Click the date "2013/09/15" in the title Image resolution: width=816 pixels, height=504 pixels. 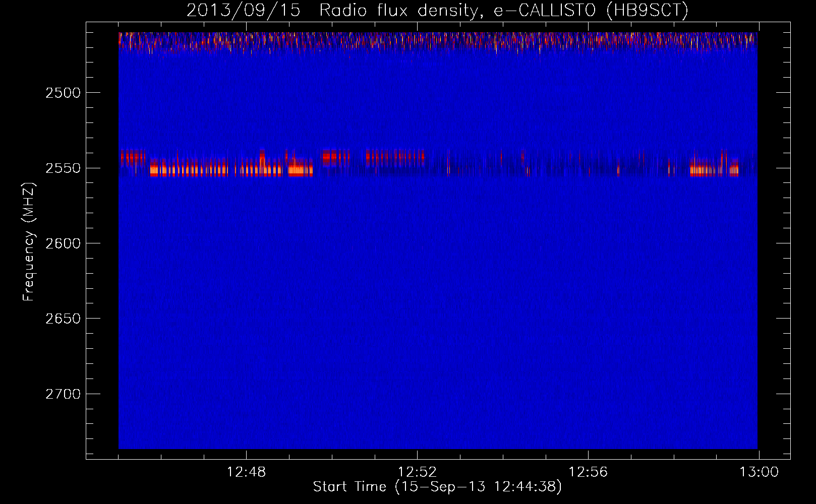point(244,10)
